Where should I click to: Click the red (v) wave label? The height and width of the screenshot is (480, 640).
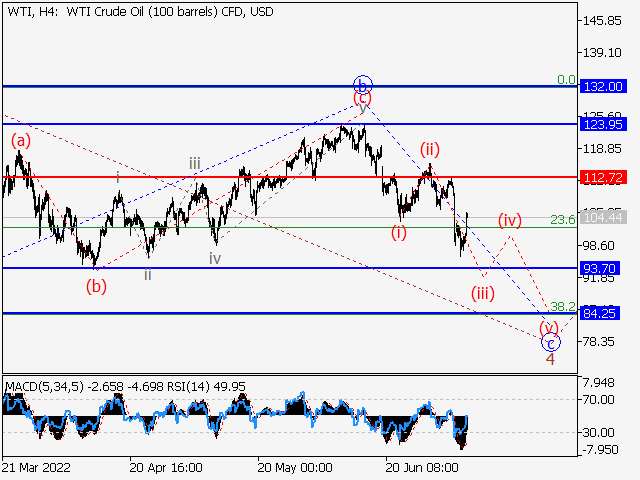click(x=549, y=328)
